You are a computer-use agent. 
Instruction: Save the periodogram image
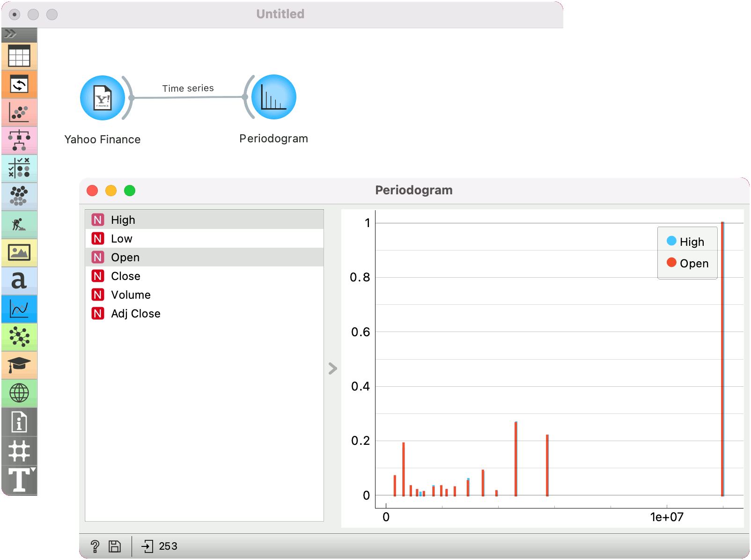[x=115, y=546]
